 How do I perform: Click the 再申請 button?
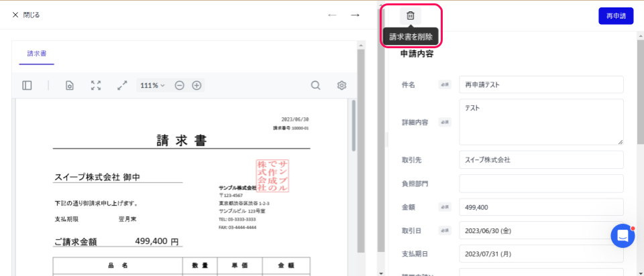[616, 16]
